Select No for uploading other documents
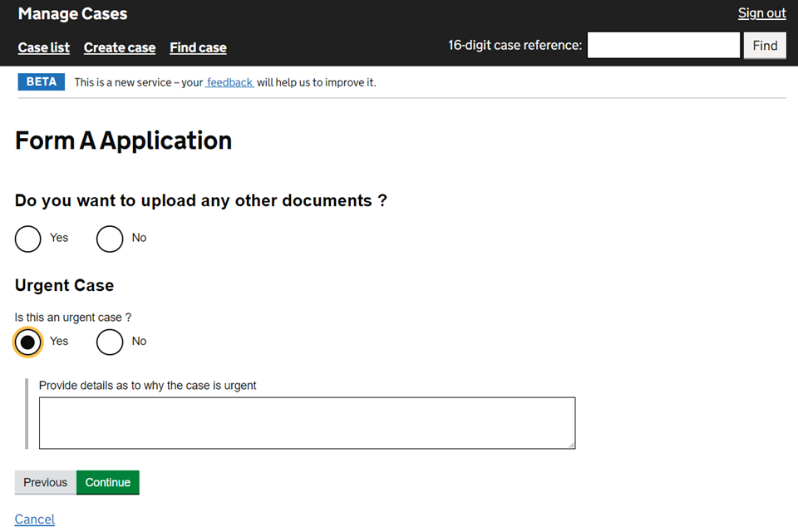 click(x=110, y=239)
